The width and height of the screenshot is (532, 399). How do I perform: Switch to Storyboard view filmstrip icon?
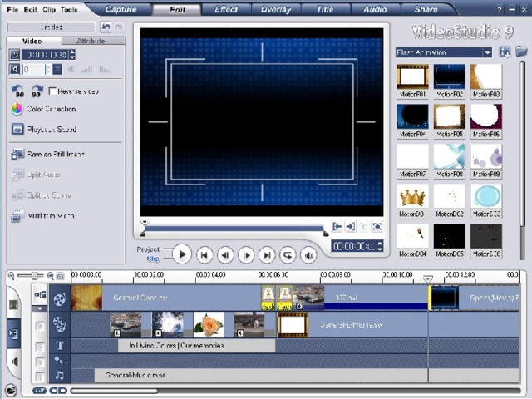[x=13, y=305]
